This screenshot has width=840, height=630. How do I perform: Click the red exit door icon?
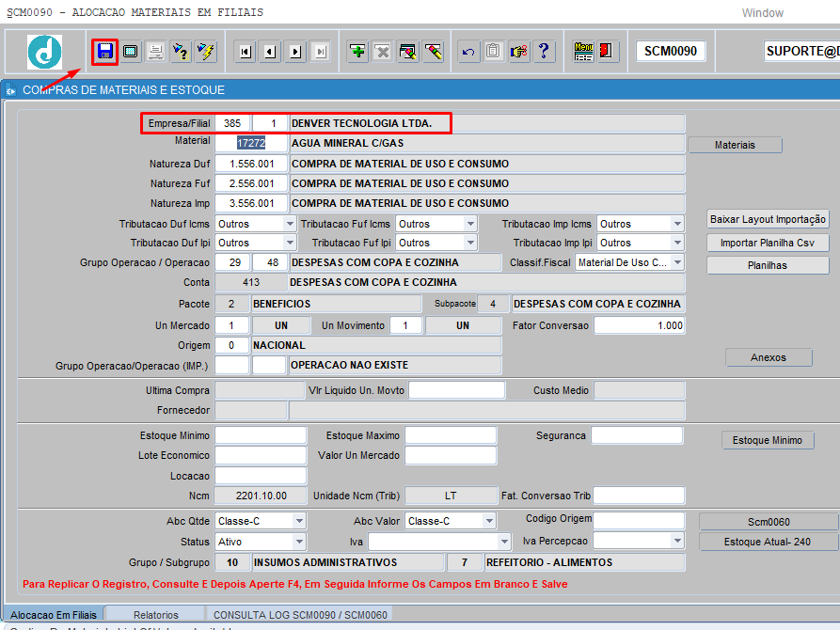pyautogui.click(x=608, y=52)
